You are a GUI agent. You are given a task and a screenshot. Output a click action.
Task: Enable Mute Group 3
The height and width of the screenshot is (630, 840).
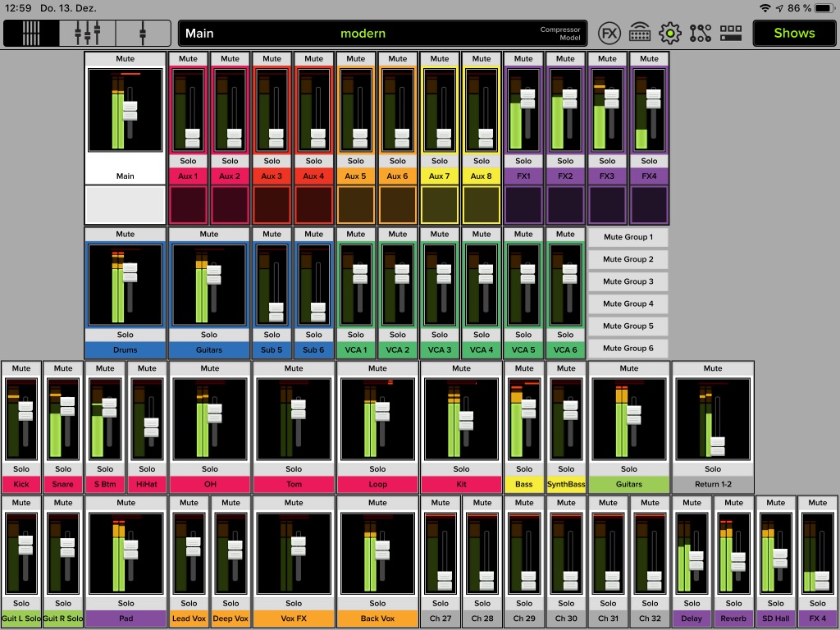[x=627, y=281]
